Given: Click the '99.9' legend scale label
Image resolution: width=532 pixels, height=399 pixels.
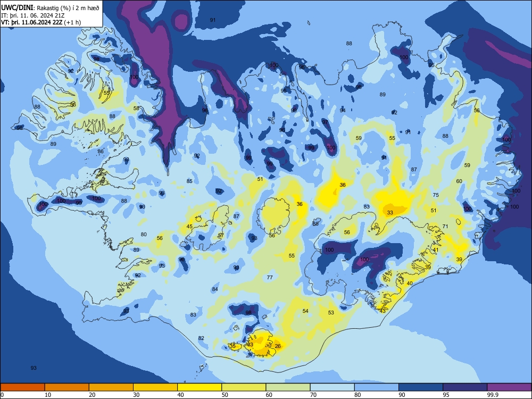Looking at the screenshot, I should (x=492, y=395).
